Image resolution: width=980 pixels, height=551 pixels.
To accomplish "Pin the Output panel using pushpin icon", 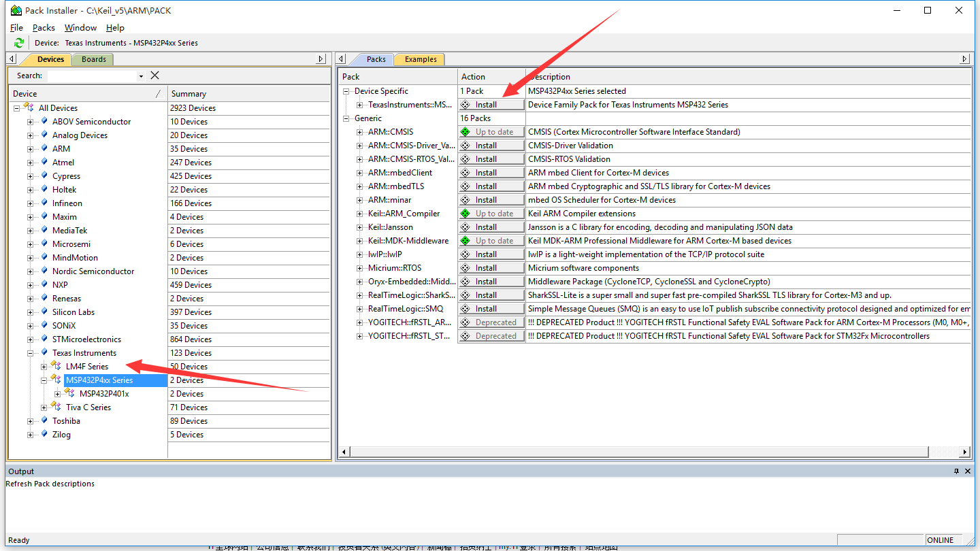I will (x=956, y=471).
